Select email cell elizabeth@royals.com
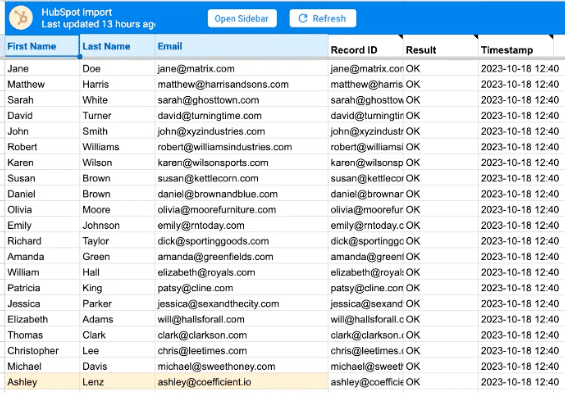565x393 pixels. [x=241, y=272]
